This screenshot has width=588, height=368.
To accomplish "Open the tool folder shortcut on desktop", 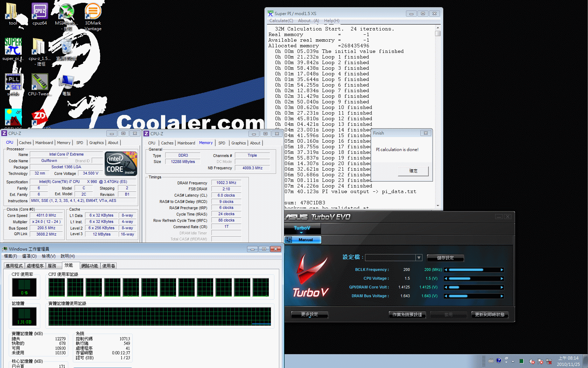I will pos(13,14).
